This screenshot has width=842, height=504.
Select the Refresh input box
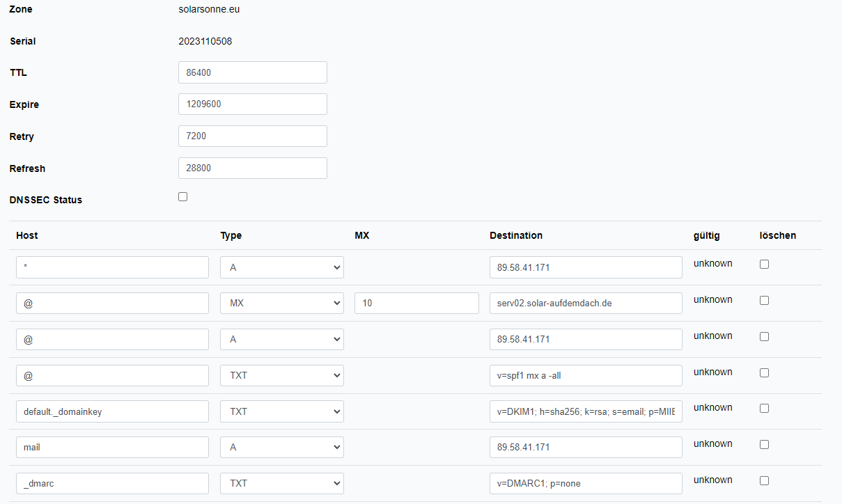click(252, 168)
